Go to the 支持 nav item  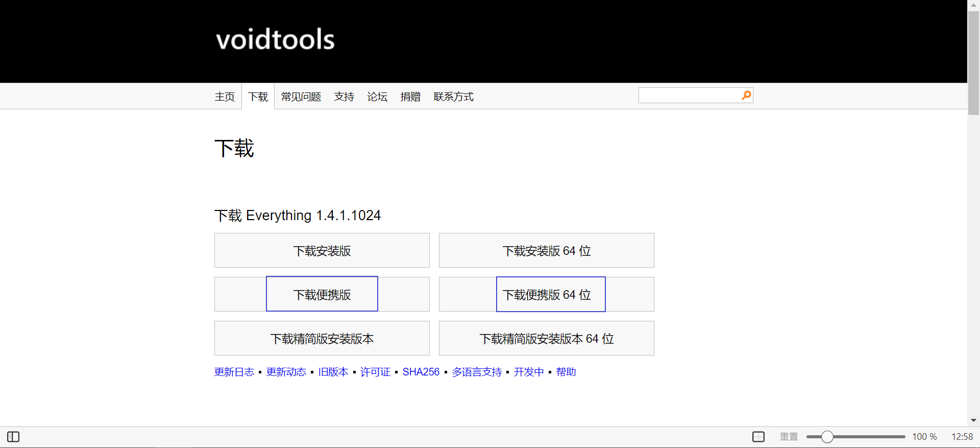click(x=344, y=97)
